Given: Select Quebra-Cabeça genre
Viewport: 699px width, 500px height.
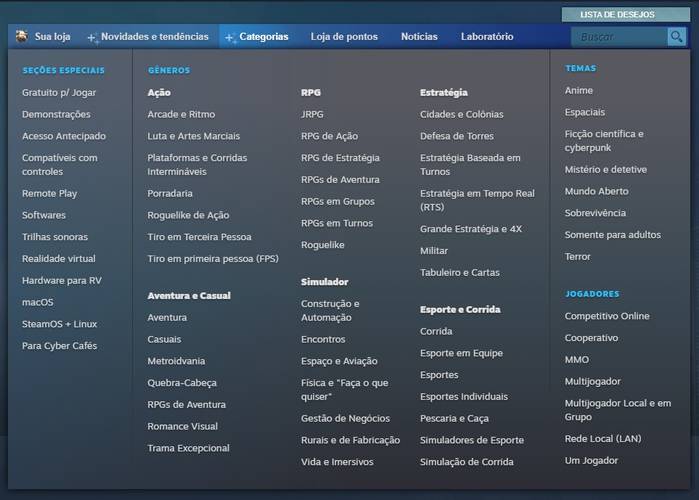Looking at the screenshot, I should (182, 383).
